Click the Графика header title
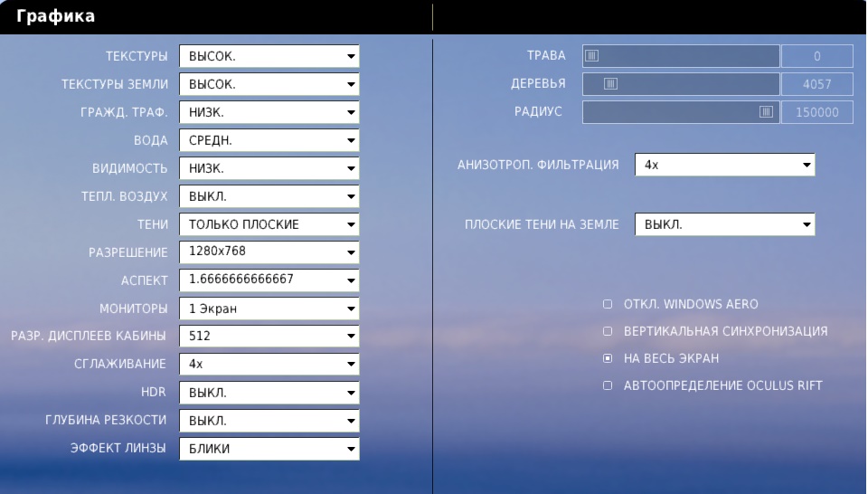The image size is (868, 494). tap(55, 16)
